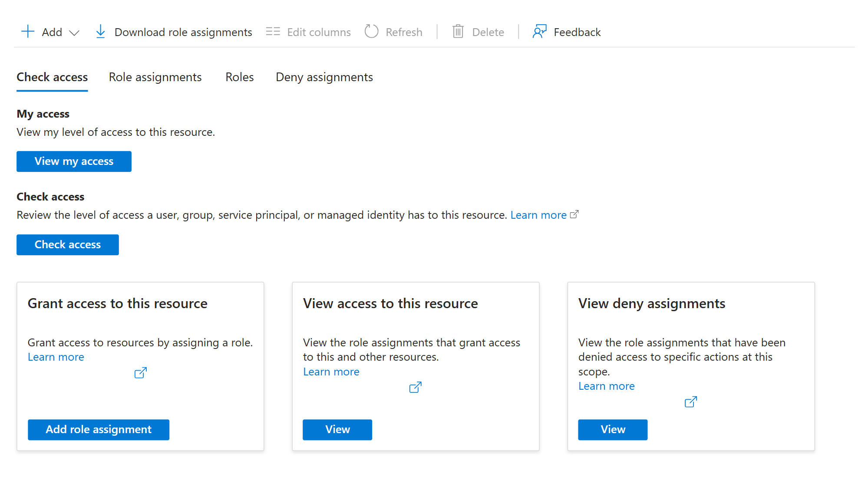
Task: Expand the Add dropdown chevron
Action: 74,33
